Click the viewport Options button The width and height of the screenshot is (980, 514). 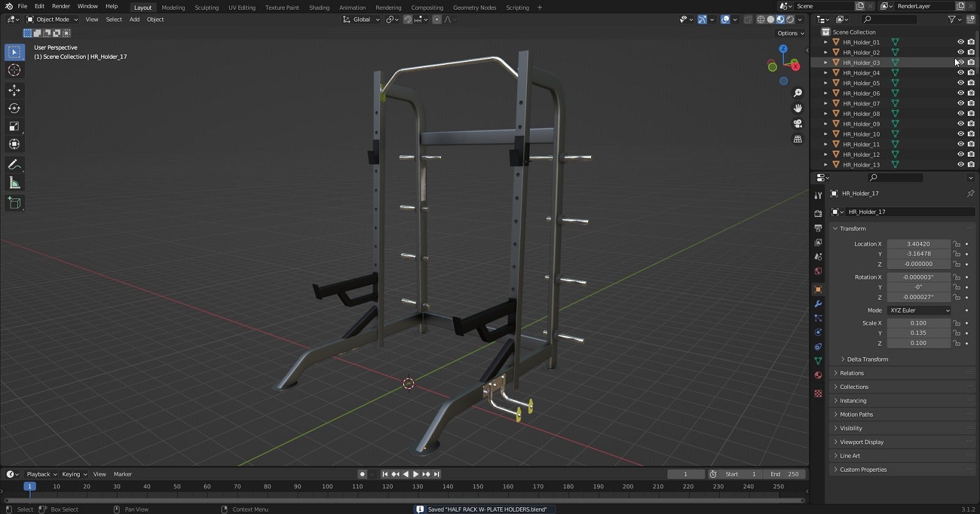tap(790, 33)
